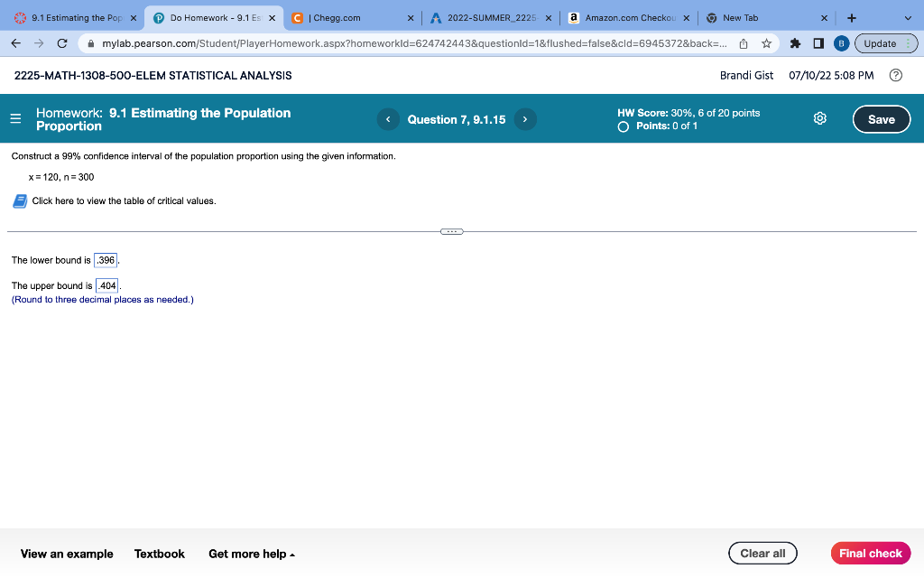
Task: Click the course title 2225-MATH-1308-500
Action: [152, 76]
